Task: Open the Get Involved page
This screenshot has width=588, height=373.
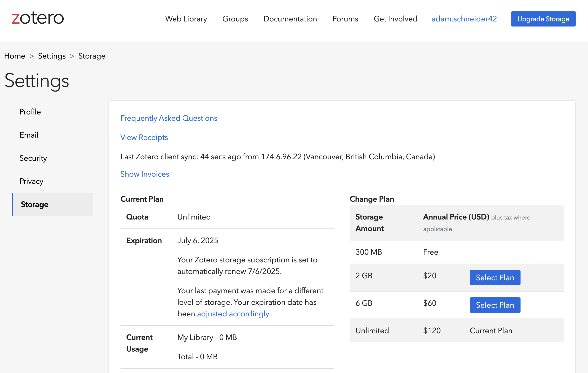Action: tap(395, 19)
